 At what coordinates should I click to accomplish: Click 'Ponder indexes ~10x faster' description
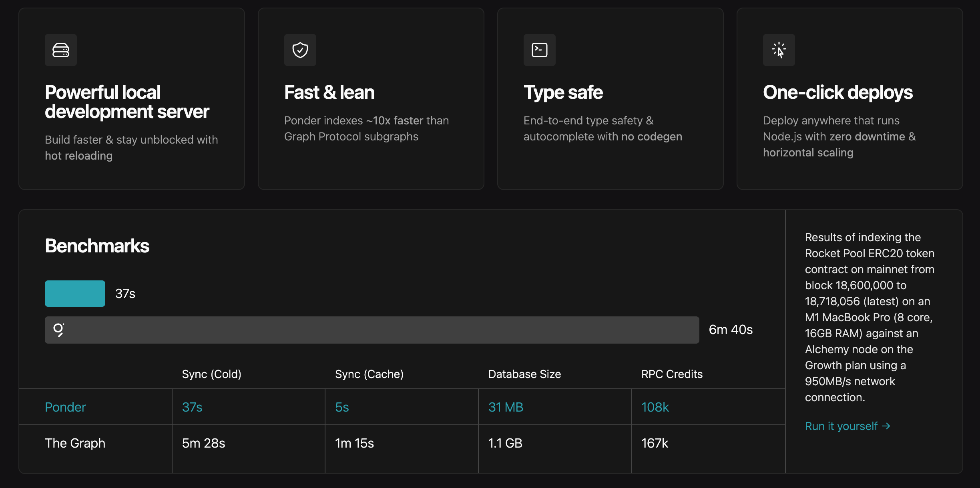click(366, 128)
